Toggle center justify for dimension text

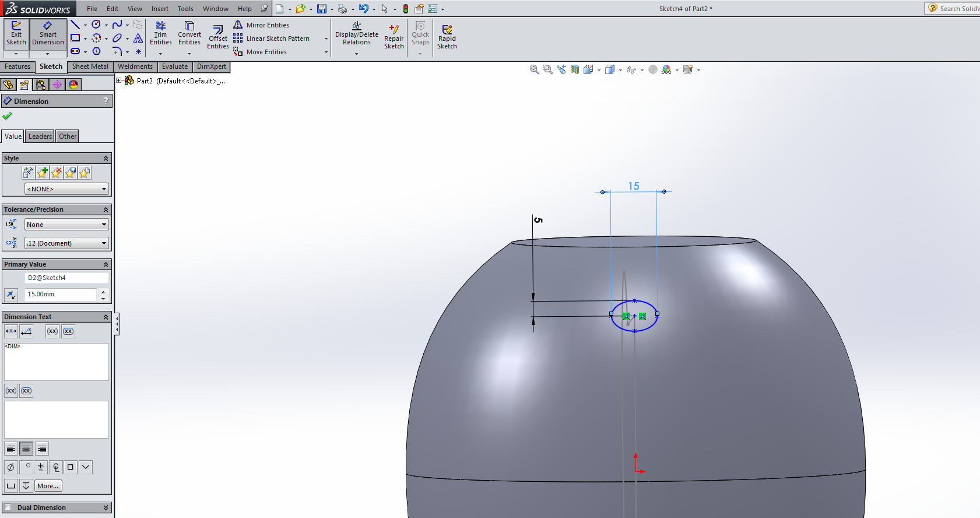point(26,449)
